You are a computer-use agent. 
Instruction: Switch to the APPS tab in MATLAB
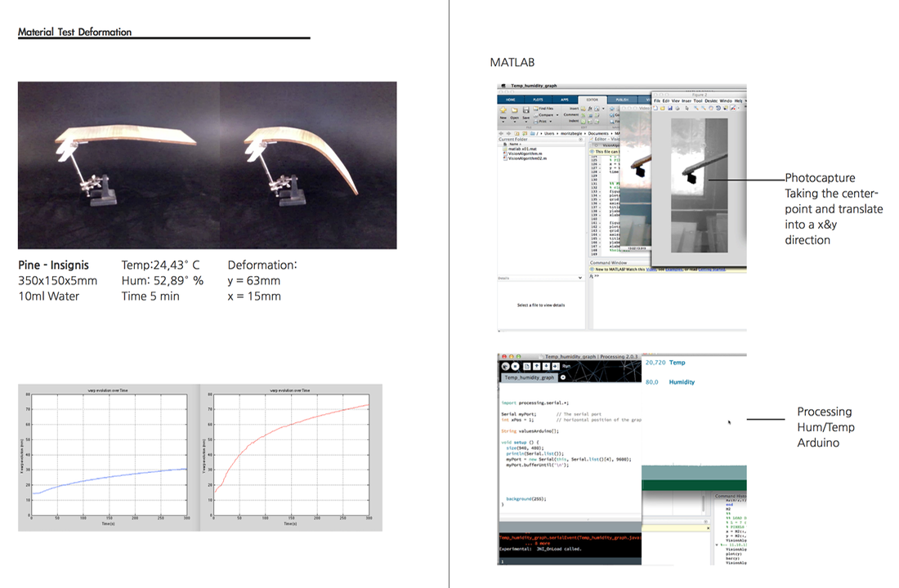pos(565,100)
